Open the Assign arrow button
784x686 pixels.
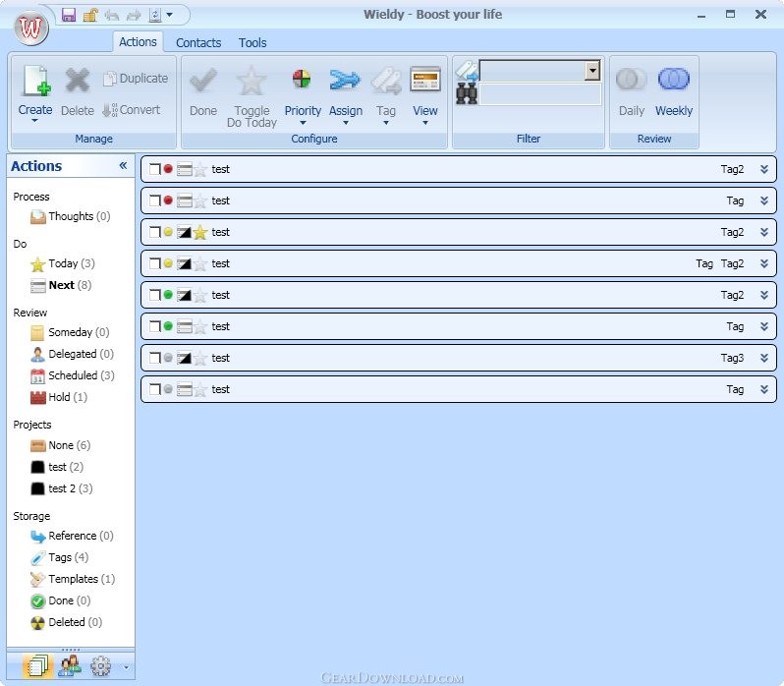pyautogui.click(x=346, y=96)
